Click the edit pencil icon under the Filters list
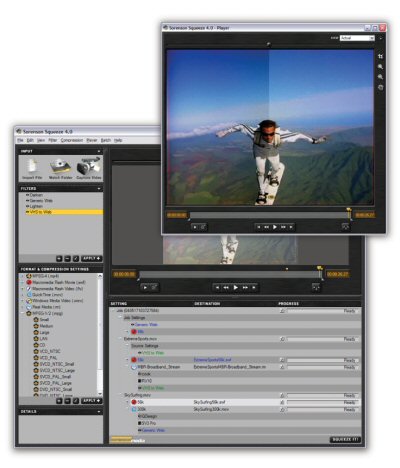 [76, 258]
